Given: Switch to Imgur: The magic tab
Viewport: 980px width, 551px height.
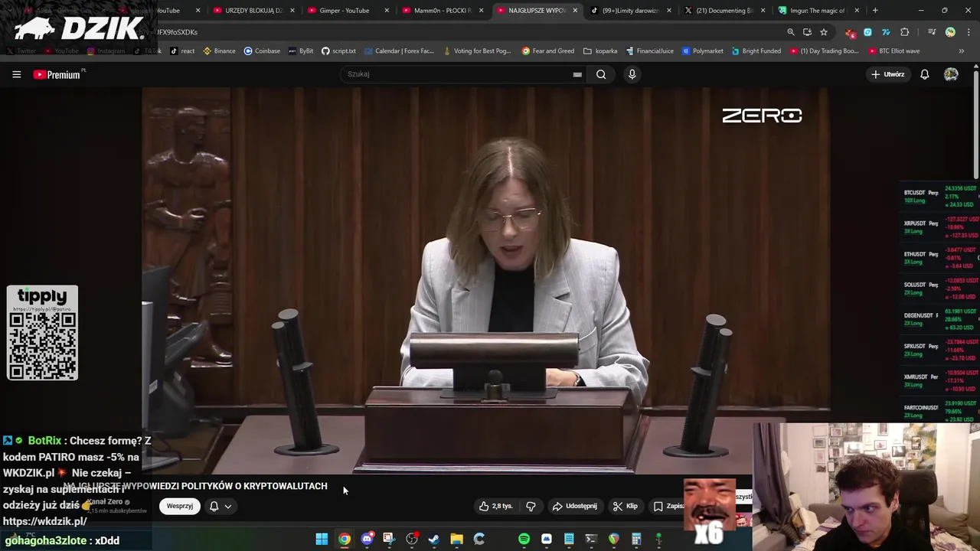Looking at the screenshot, I should tap(818, 11).
